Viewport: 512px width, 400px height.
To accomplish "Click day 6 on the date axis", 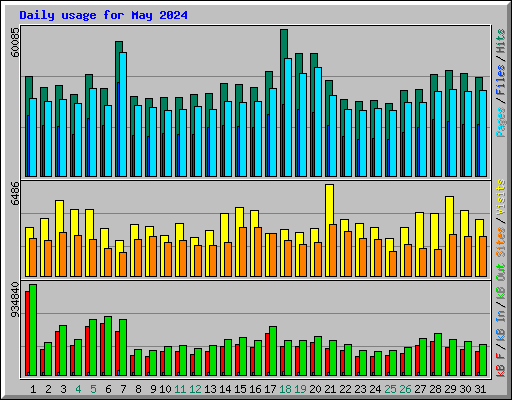I will 108,389.
